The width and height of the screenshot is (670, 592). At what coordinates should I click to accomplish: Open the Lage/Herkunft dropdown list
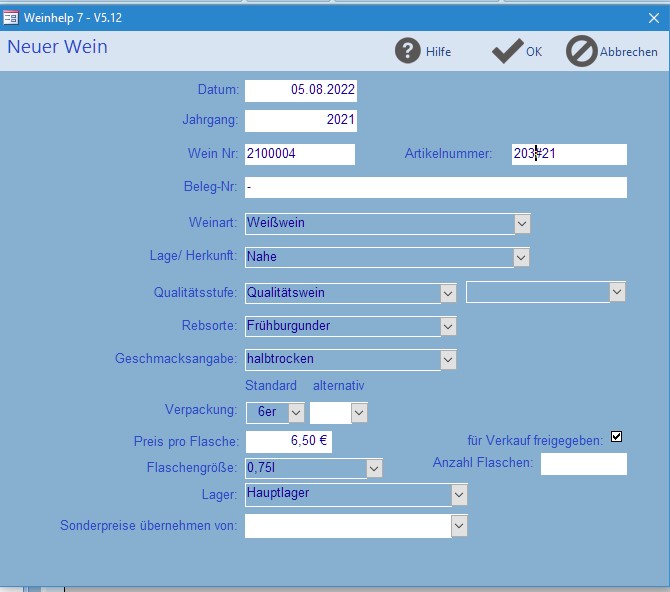click(521, 257)
